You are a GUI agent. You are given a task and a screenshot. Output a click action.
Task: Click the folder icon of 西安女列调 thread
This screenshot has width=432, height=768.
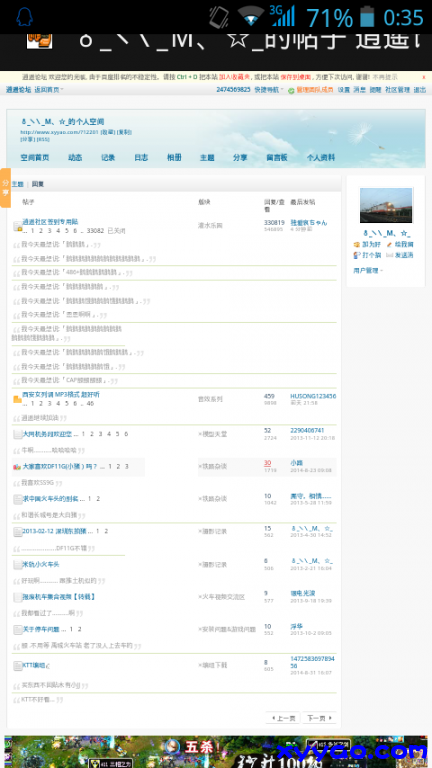[18, 399]
